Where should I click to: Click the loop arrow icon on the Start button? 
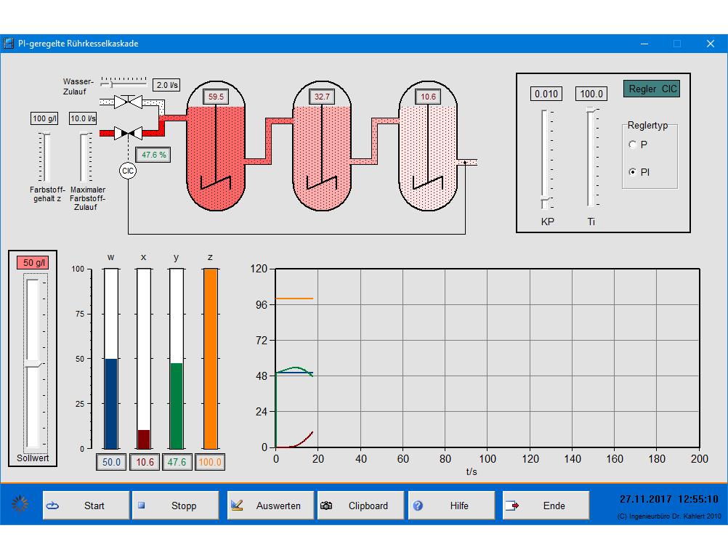(52, 506)
